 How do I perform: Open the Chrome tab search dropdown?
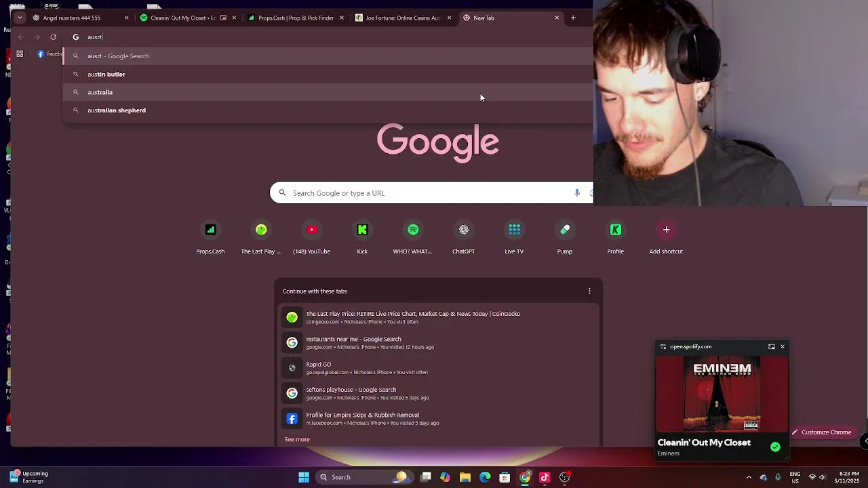point(20,18)
